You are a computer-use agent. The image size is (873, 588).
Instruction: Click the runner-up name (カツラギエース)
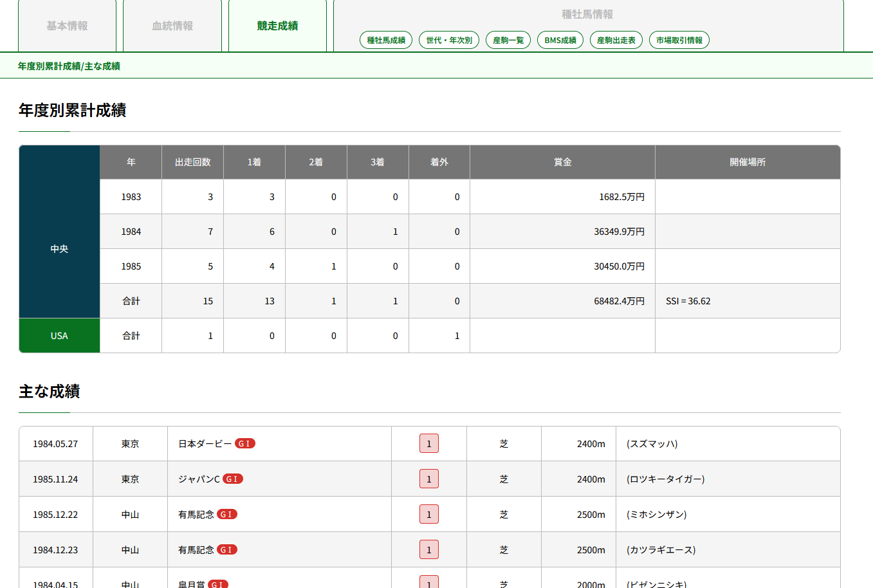(661, 550)
